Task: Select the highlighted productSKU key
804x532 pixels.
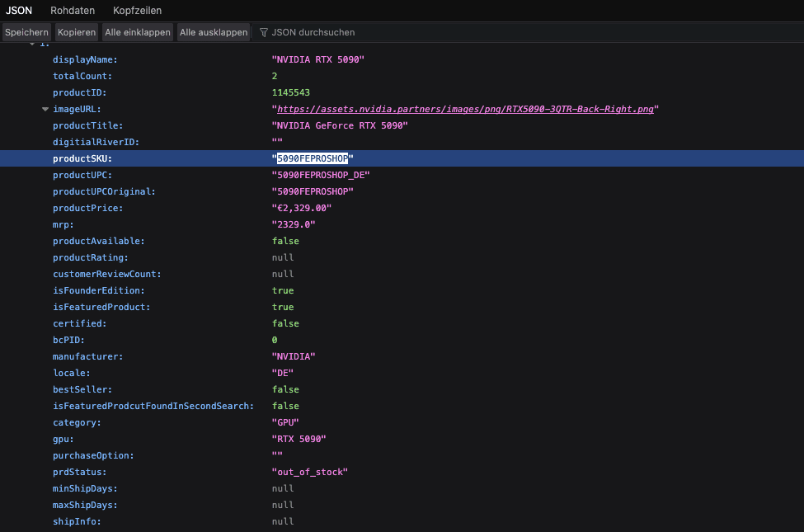Action: pyautogui.click(x=82, y=158)
